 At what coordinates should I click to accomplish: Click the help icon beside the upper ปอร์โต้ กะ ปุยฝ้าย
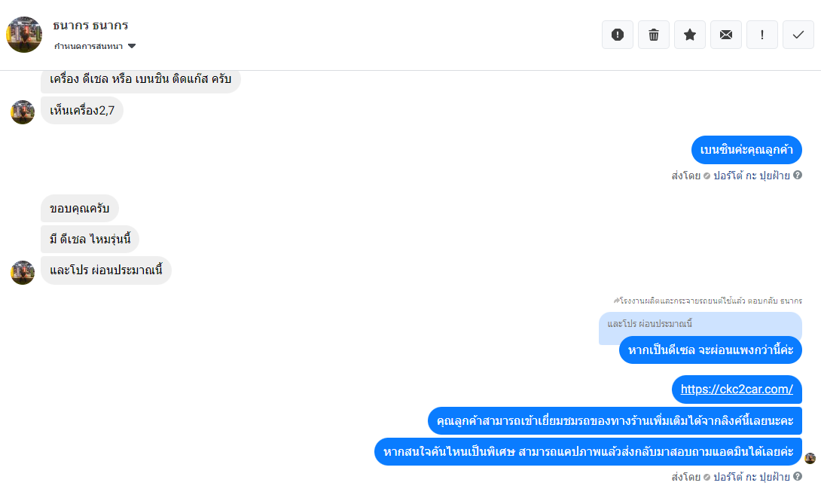pos(798,175)
